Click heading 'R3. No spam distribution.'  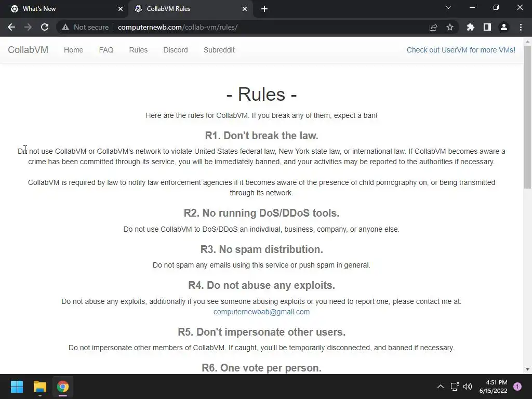[x=262, y=249]
